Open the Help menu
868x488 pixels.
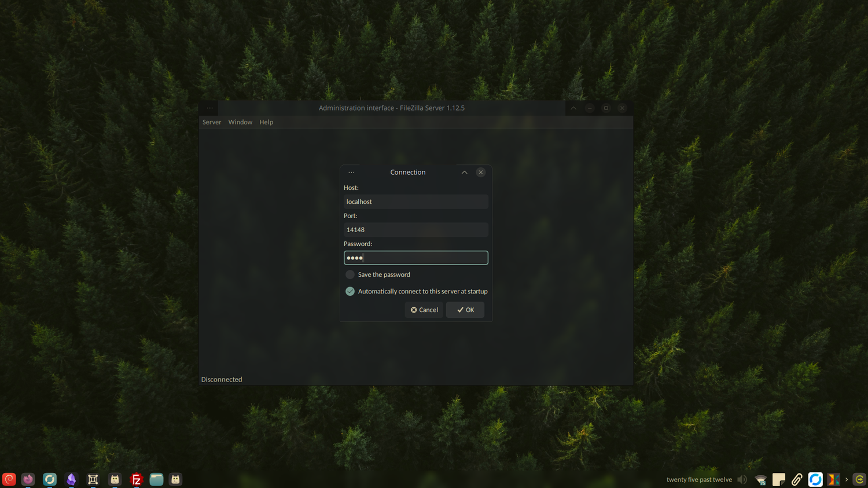click(x=266, y=122)
